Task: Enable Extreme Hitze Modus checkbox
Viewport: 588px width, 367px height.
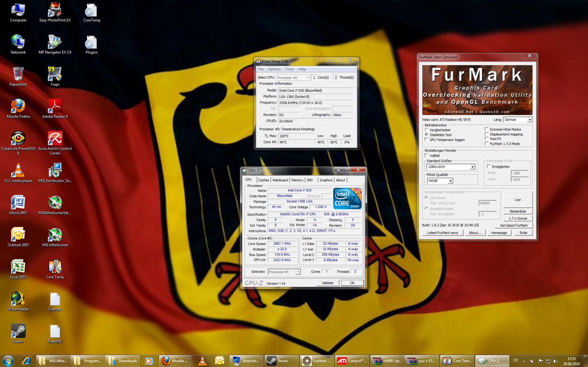Action: tap(487, 129)
